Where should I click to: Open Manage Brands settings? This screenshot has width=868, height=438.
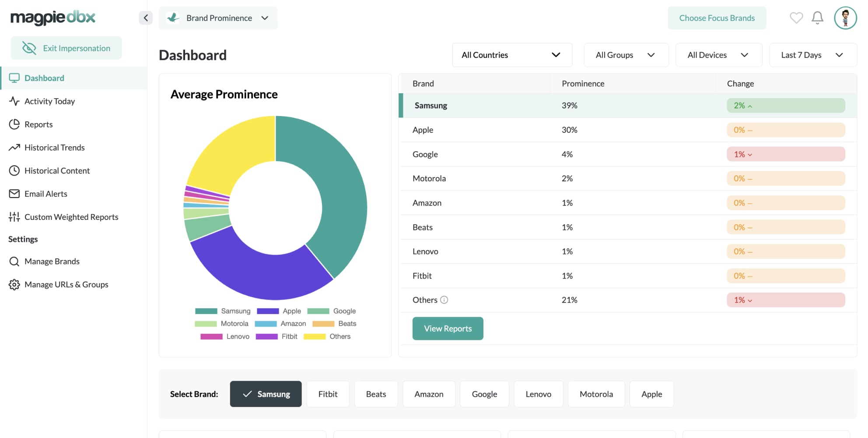point(73,261)
